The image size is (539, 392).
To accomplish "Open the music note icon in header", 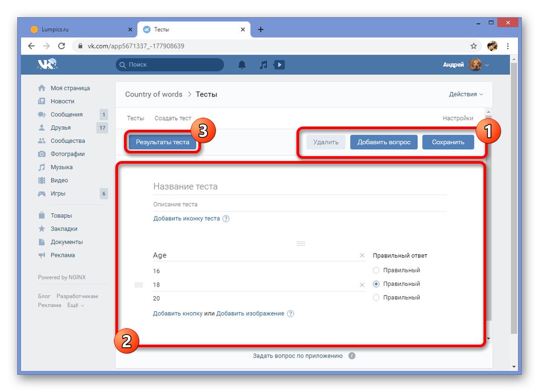I will point(264,65).
